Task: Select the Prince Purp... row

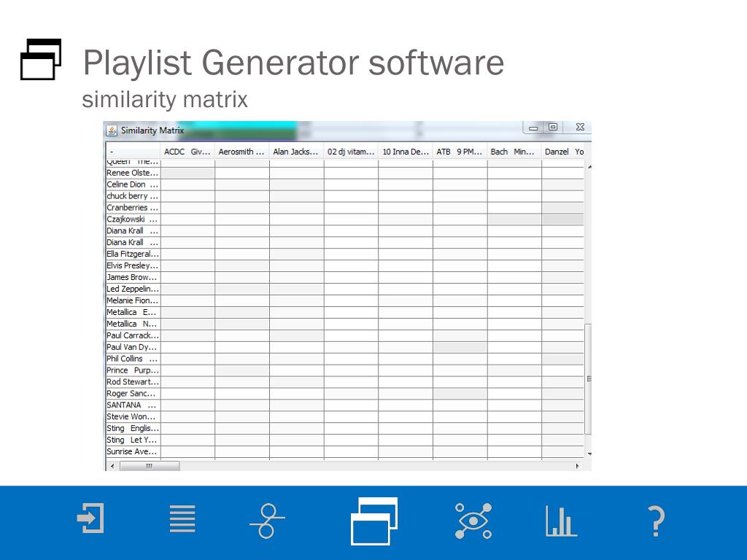Action: [345, 370]
